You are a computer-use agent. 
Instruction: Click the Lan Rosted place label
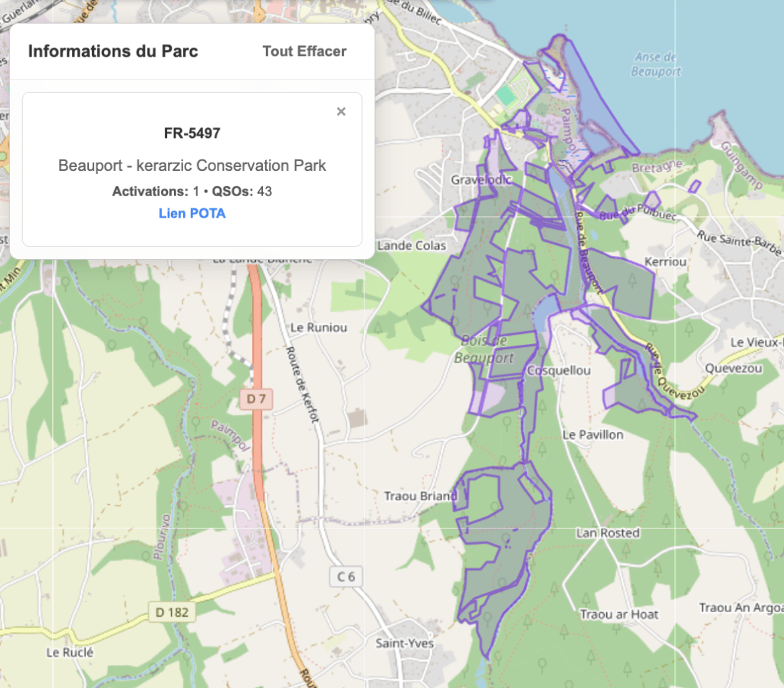click(608, 532)
